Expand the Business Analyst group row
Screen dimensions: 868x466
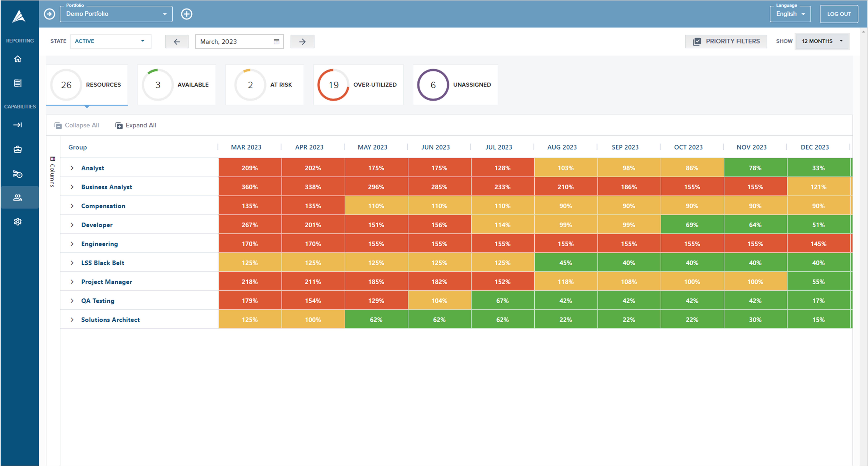pos(72,187)
